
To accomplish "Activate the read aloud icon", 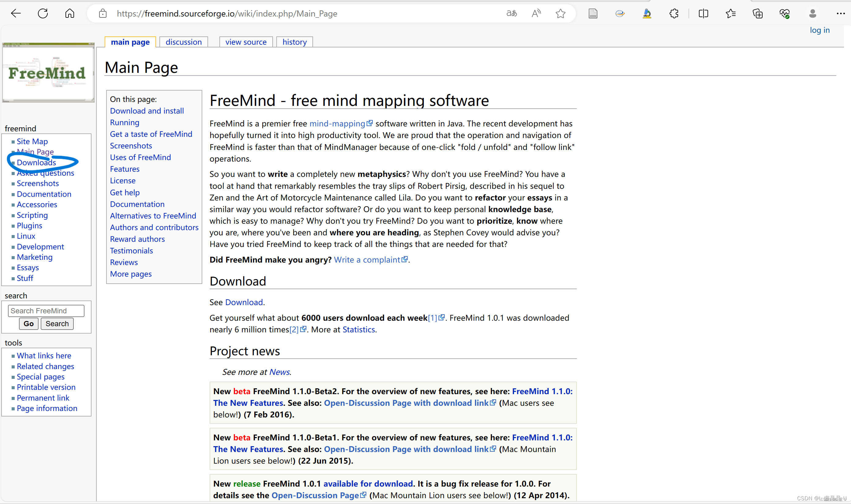I will [536, 13].
